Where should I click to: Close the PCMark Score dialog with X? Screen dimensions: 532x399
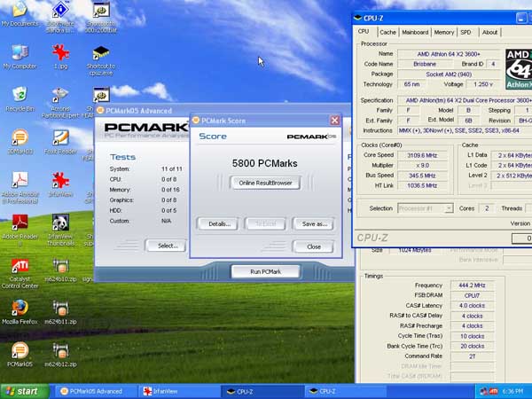334,121
